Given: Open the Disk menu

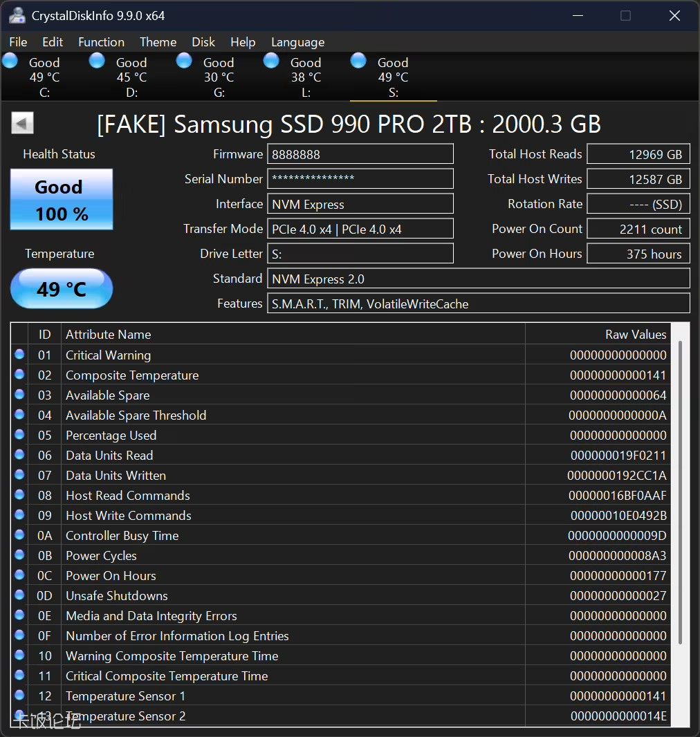Looking at the screenshot, I should [x=203, y=42].
